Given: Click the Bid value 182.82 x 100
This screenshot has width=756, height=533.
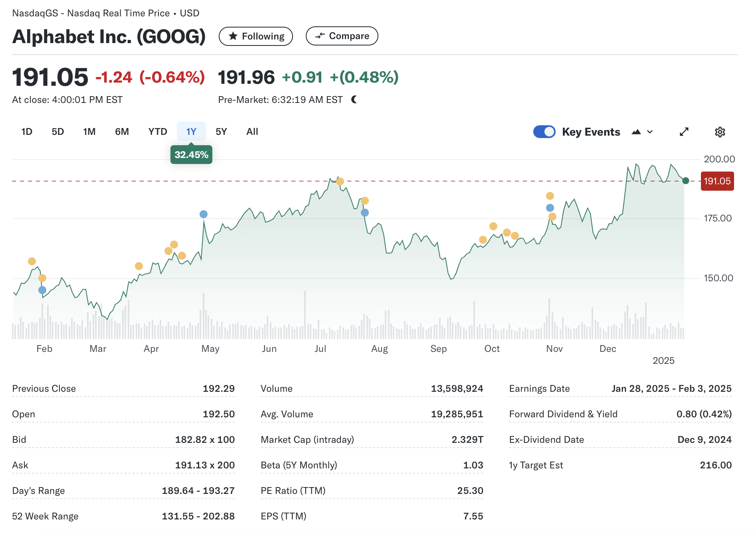Looking at the screenshot, I should click(205, 440).
